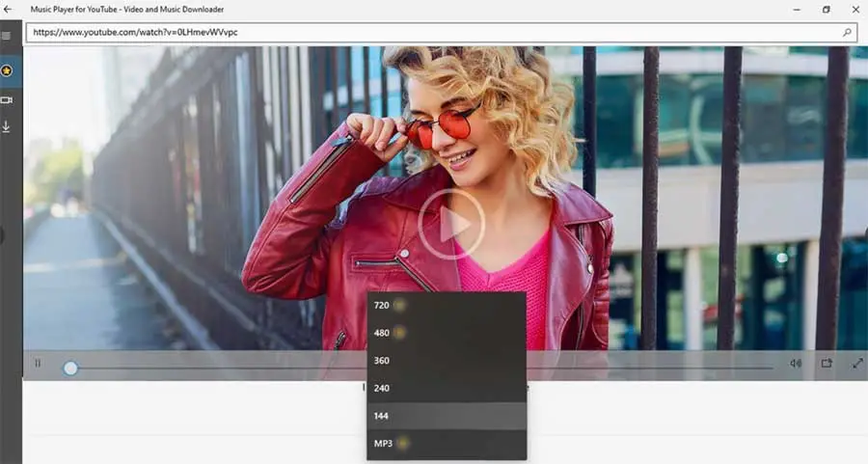Enter fullscreen with the expand arrows icon
The width and height of the screenshot is (868, 464).
856,364
